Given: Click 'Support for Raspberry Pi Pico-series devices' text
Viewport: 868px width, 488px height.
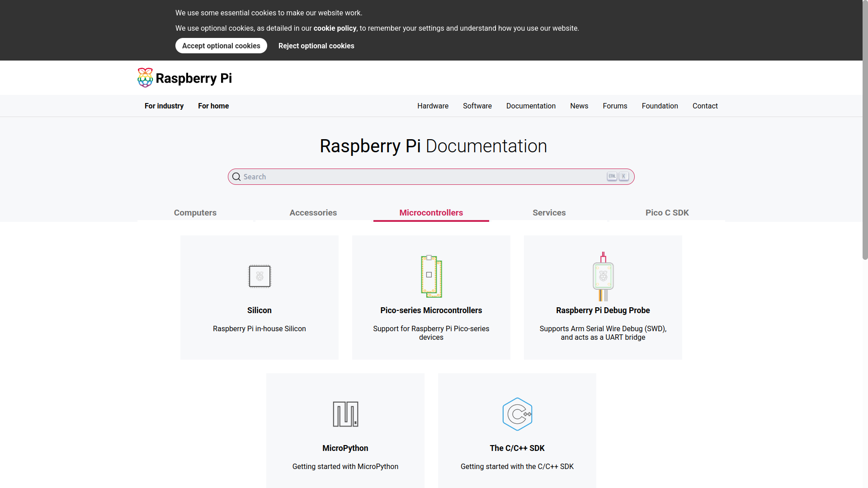Looking at the screenshot, I should (x=431, y=333).
